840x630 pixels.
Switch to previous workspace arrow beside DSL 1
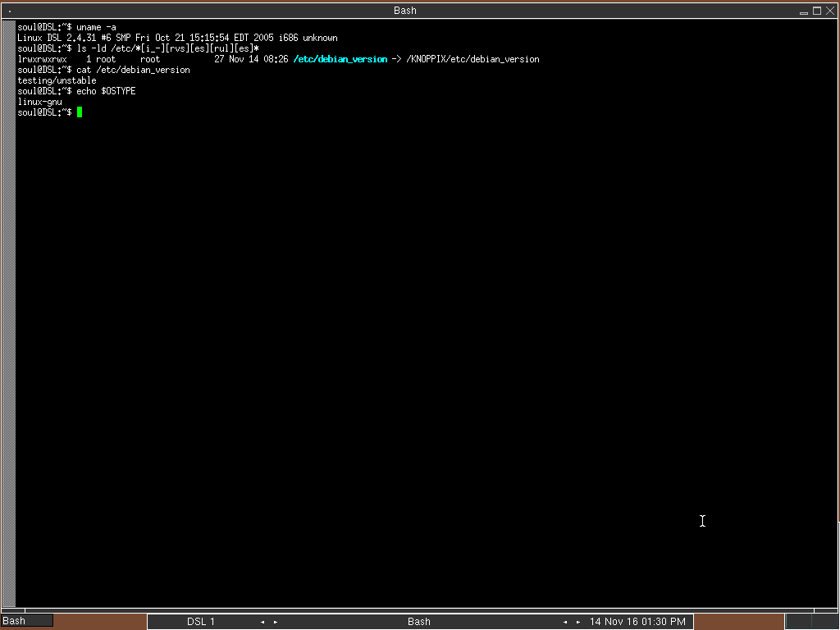tap(262, 622)
